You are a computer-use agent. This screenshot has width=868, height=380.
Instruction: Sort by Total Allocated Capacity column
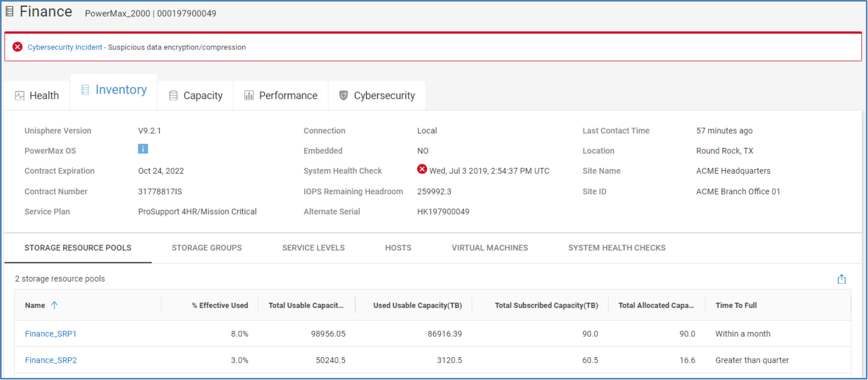pyautogui.click(x=656, y=306)
